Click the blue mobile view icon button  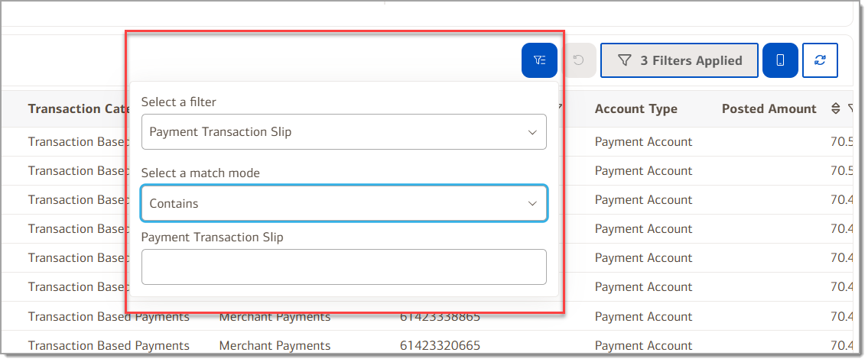coord(780,60)
